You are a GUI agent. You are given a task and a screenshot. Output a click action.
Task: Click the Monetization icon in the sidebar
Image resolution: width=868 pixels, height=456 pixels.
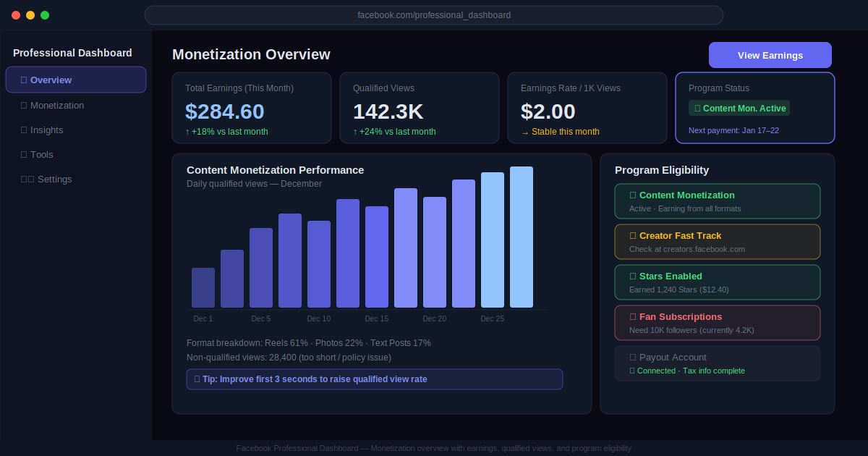pos(24,106)
